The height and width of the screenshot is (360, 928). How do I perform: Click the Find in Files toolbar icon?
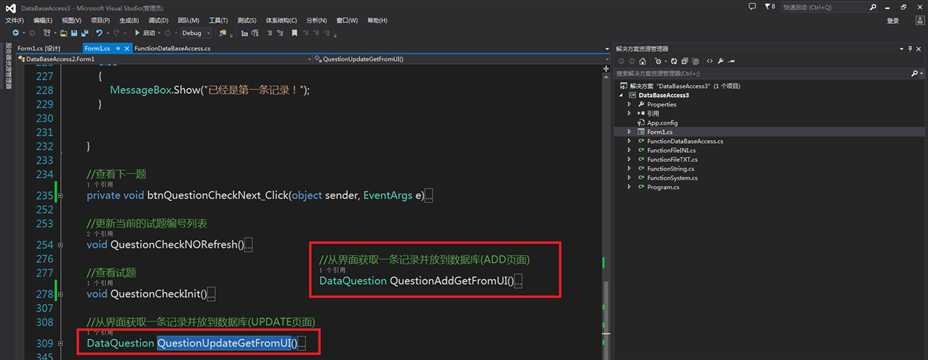click(x=223, y=33)
